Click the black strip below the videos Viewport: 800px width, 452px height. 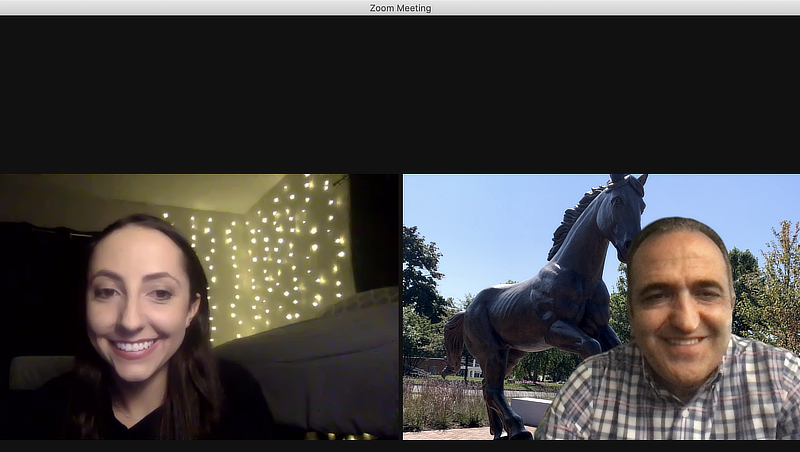[x=400, y=446]
